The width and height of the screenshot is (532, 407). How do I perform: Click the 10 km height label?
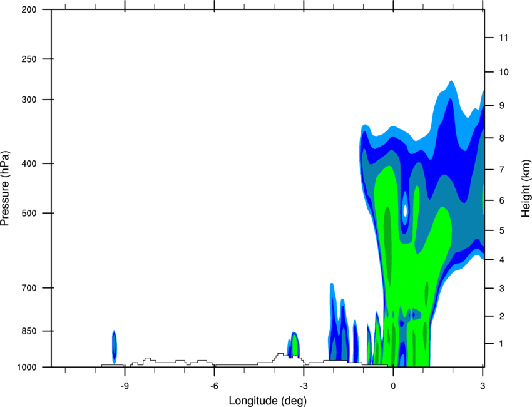[x=503, y=72]
